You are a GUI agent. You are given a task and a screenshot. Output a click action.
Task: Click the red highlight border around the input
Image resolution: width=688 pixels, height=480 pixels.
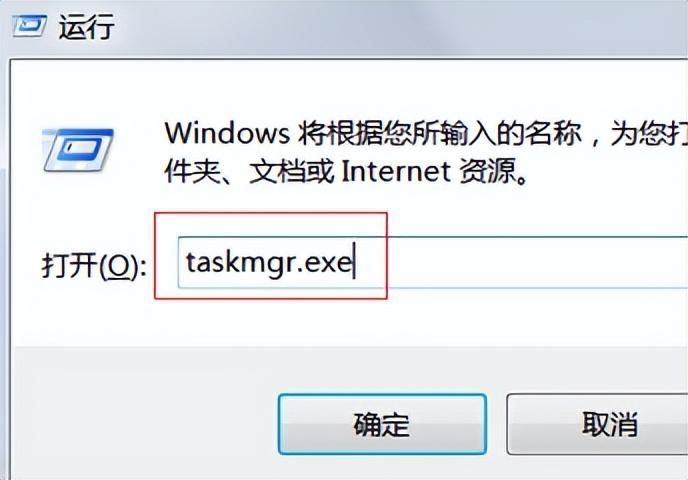tap(271, 213)
